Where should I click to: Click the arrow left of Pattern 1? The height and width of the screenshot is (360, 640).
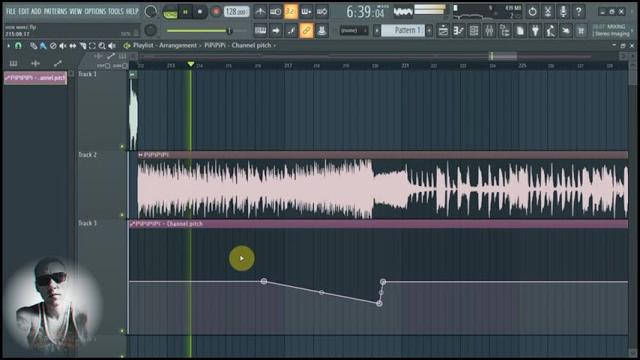point(377,30)
